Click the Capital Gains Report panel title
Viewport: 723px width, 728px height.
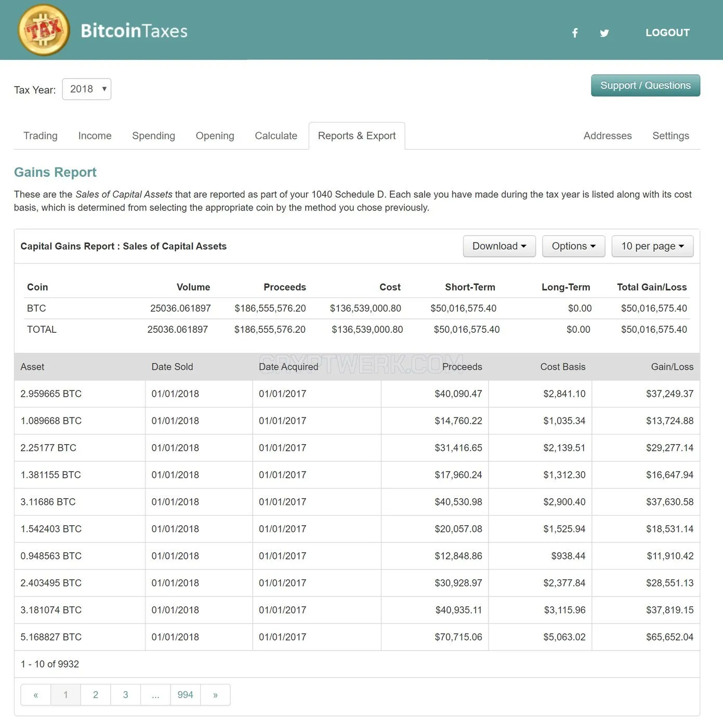click(x=124, y=246)
